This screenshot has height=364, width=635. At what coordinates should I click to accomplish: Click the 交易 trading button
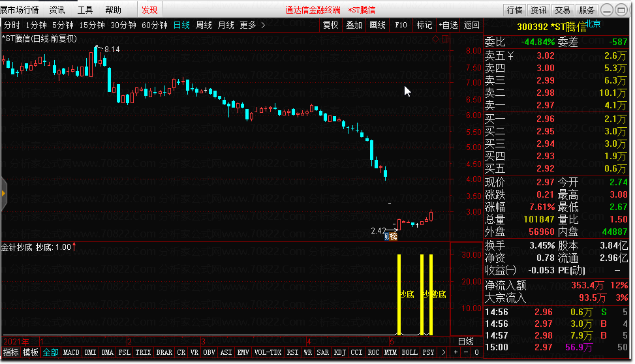pos(563,10)
